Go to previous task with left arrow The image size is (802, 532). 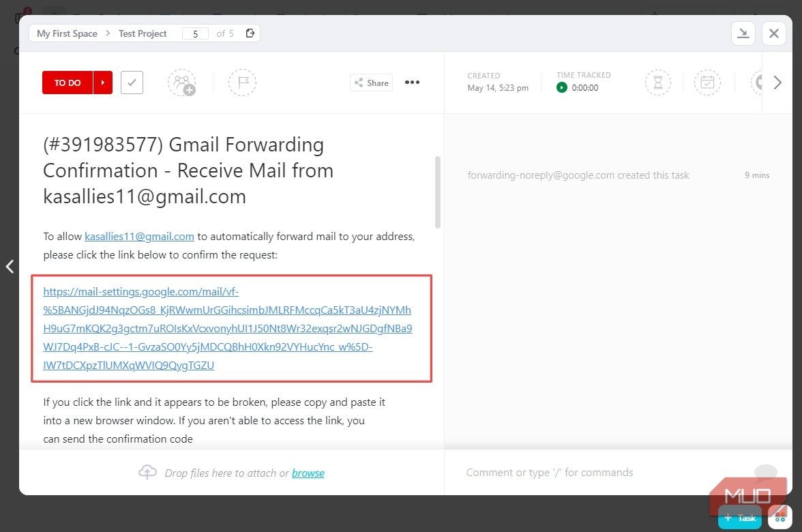(x=10, y=266)
